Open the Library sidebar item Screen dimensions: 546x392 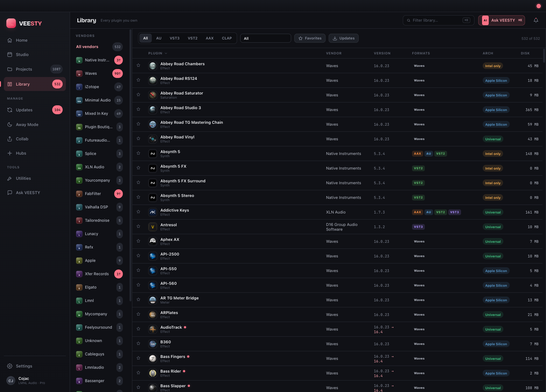pyautogui.click(x=35, y=84)
